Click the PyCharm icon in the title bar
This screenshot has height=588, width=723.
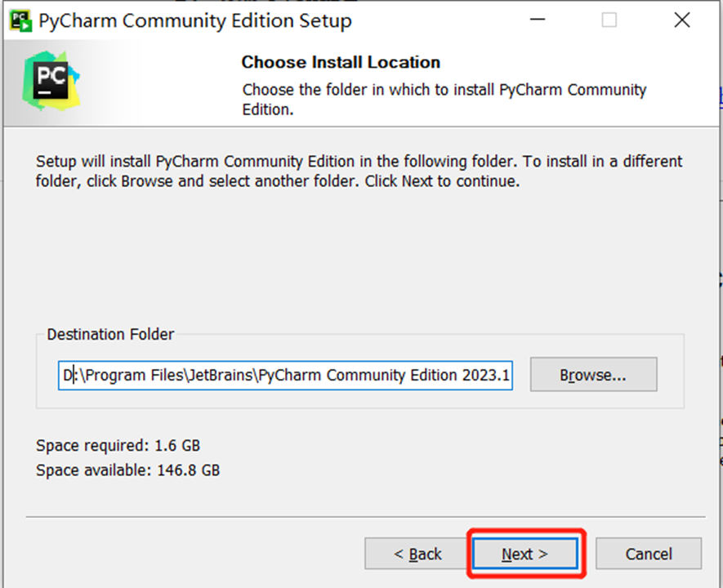20,20
